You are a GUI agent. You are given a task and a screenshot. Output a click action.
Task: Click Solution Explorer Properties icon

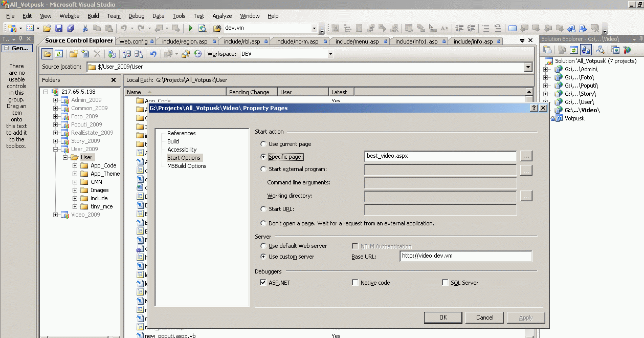tap(547, 50)
